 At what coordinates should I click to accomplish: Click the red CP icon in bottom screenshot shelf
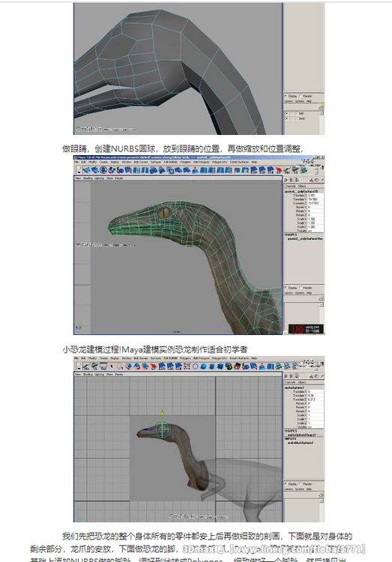154,366
